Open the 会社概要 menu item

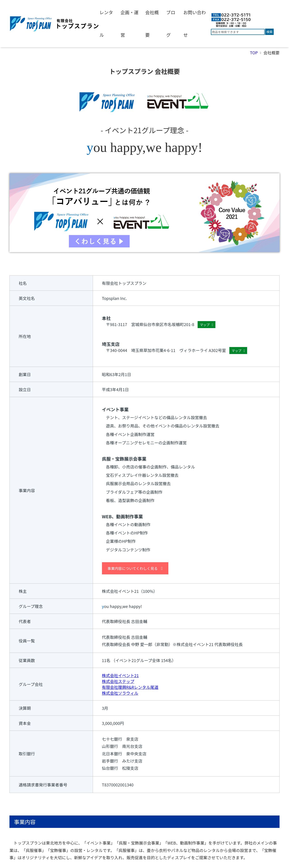coord(152,24)
